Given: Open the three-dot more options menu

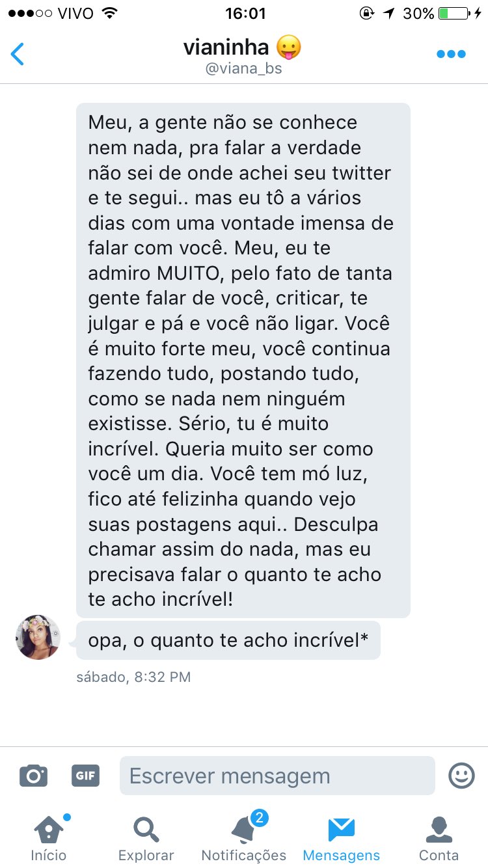Looking at the screenshot, I should click(451, 54).
